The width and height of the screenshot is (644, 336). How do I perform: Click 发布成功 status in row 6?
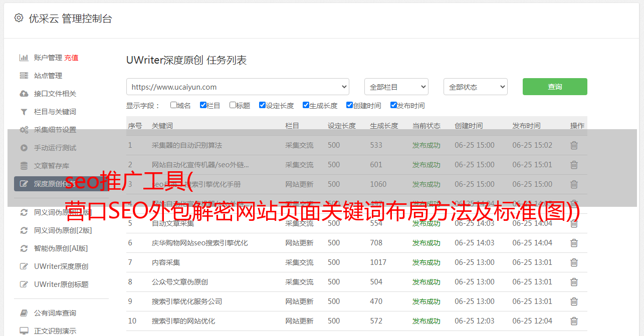(426, 243)
